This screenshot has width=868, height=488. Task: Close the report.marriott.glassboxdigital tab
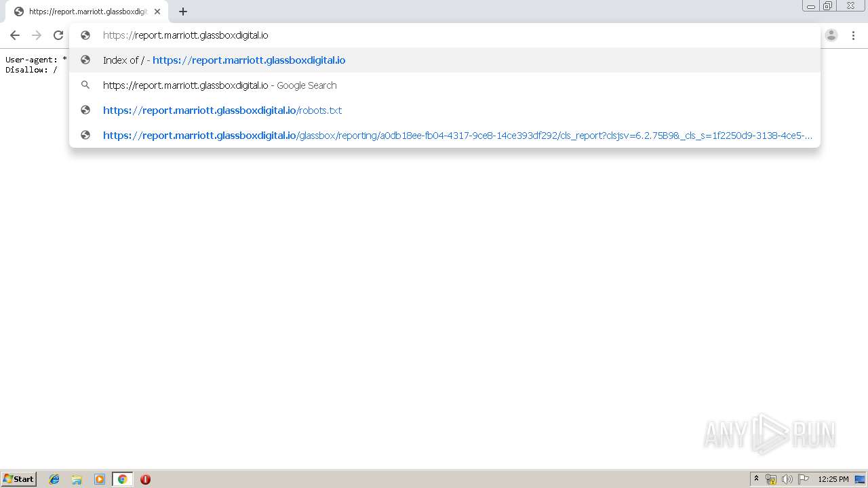(x=157, y=12)
